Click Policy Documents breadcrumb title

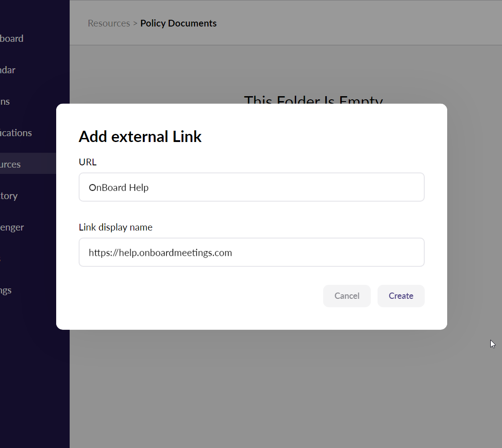point(178,23)
